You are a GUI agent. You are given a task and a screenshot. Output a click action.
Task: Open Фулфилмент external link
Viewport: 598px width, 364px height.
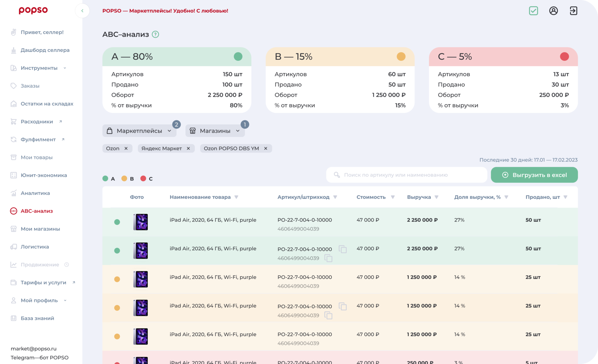pos(38,139)
